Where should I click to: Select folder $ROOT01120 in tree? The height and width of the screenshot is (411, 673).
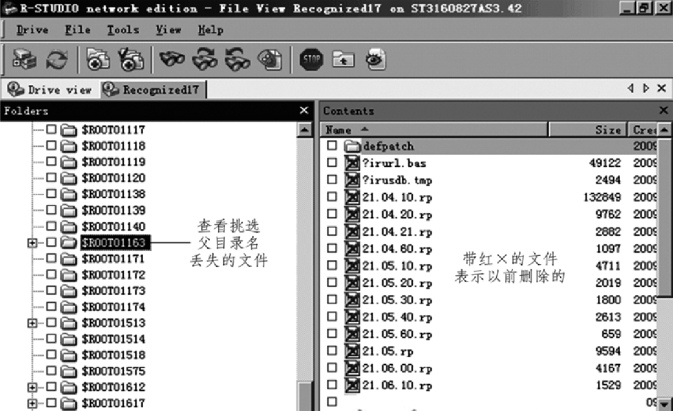click(113, 178)
